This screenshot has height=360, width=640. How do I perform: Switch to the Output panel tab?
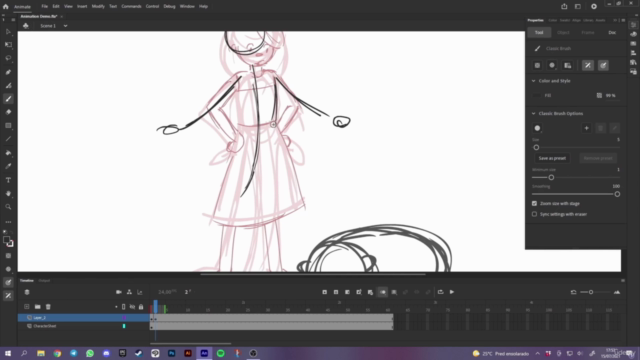click(44, 281)
